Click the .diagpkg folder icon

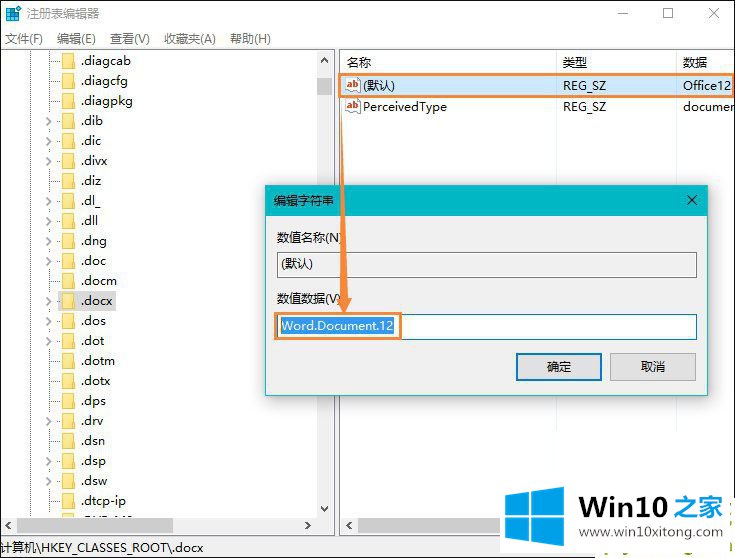click(x=68, y=101)
